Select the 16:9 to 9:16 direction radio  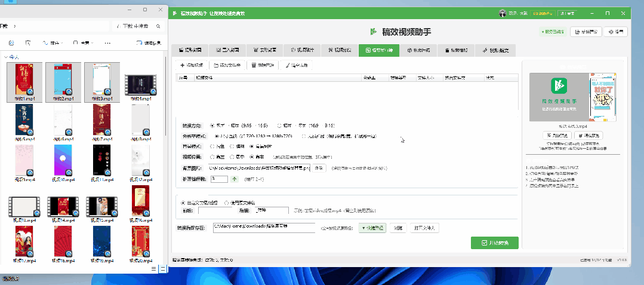[279, 126]
